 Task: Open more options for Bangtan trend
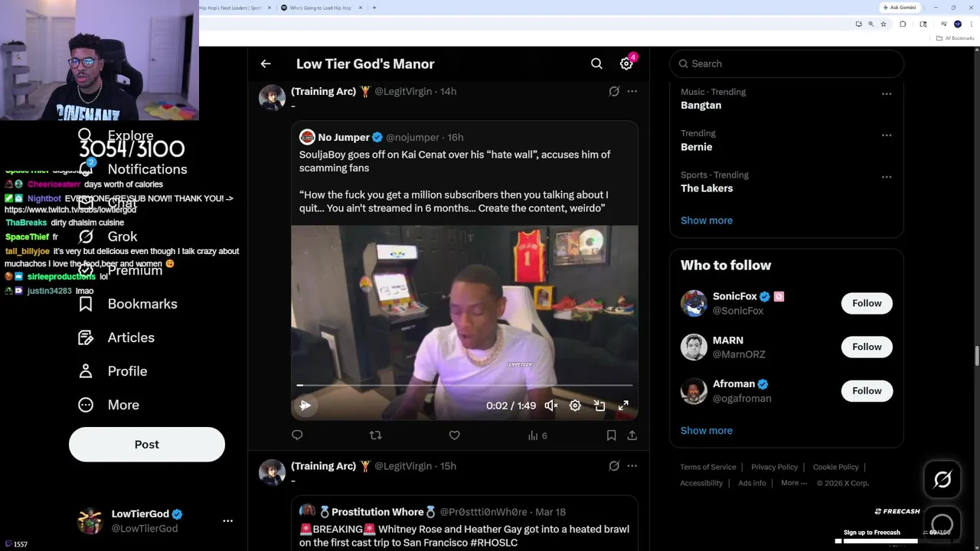tap(887, 94)
